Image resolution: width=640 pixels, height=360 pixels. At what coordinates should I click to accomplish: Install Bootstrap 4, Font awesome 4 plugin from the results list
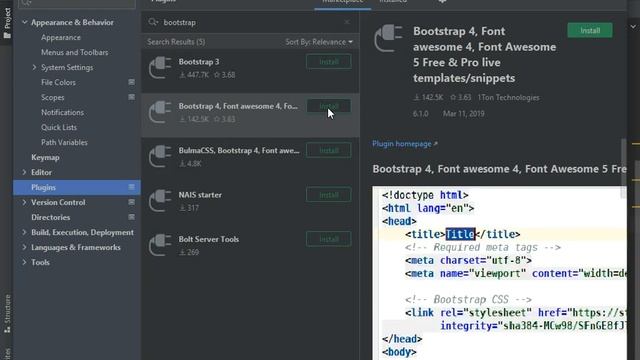[x=329, y=106]
